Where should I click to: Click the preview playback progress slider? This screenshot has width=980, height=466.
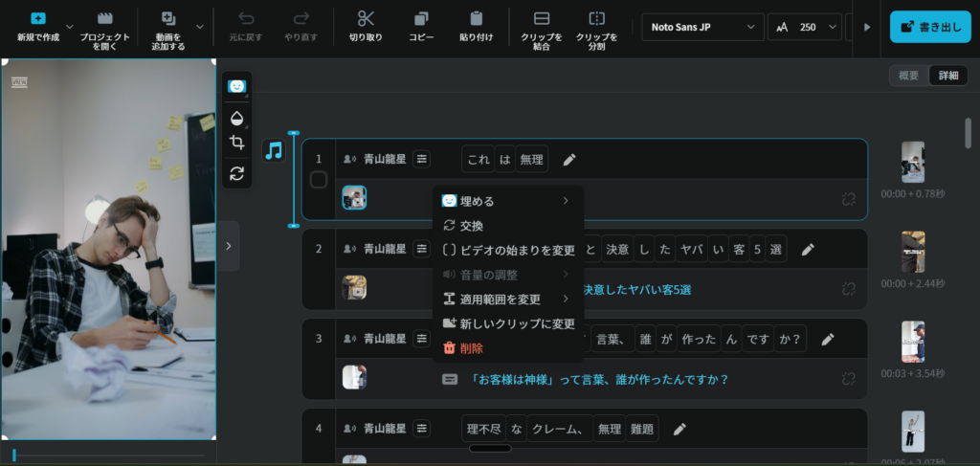point(108,455)
